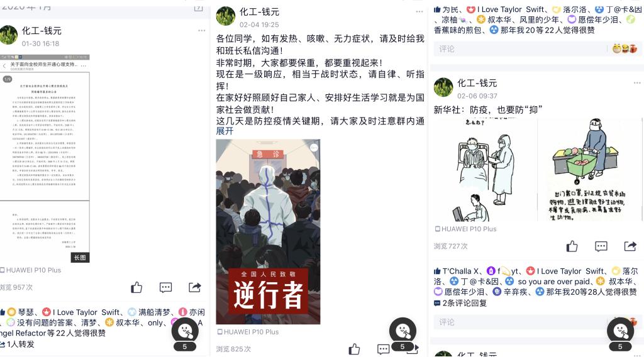Open comment icon under 逆行者 poster
Viewport: 644px width, 357px height.
tap(383, 349)
